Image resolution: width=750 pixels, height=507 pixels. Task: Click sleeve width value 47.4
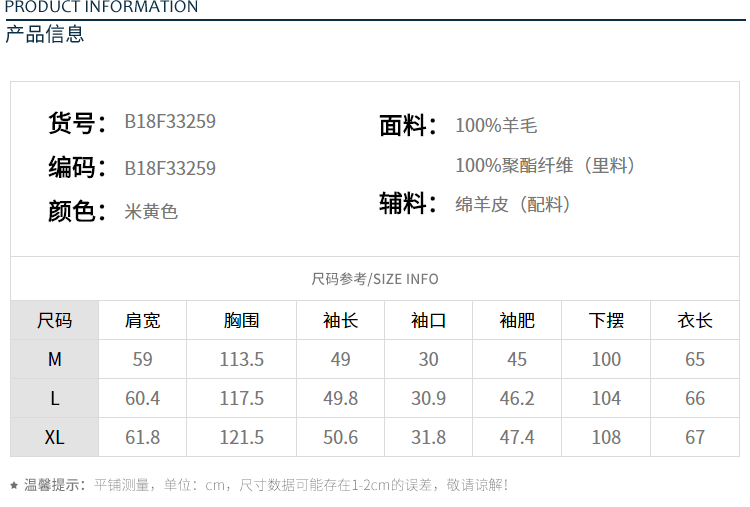[x=517, y=437]
